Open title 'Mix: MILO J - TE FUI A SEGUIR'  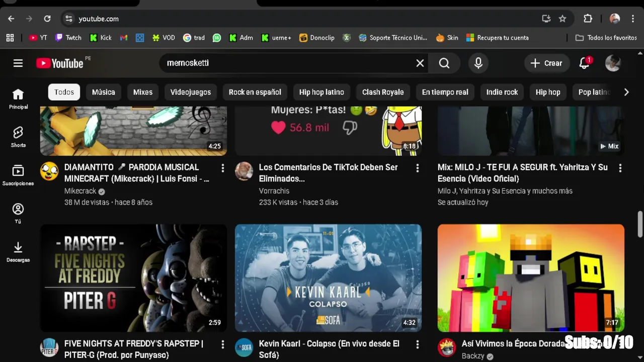click(523, 172)
